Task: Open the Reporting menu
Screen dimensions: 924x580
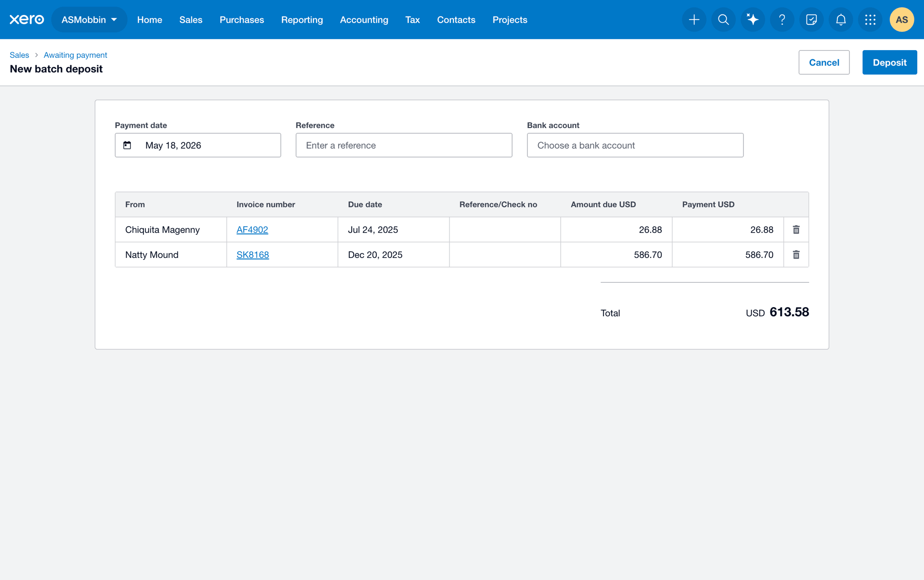Action: [302, 20]
